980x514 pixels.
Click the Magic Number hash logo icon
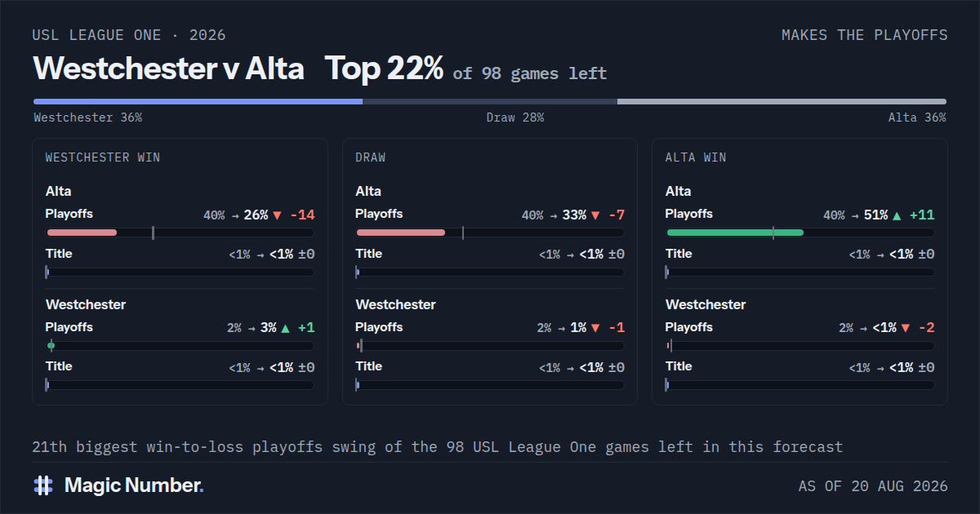(43, 485)
